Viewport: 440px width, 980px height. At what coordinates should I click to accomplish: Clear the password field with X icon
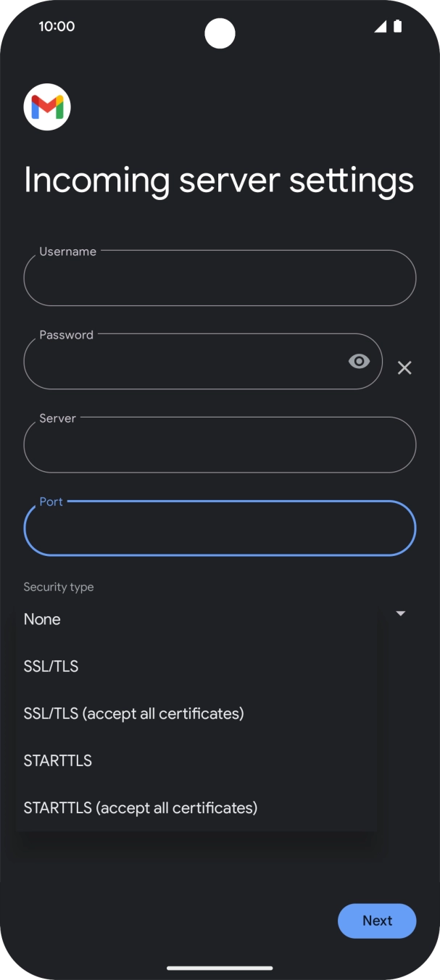[404, 368]
